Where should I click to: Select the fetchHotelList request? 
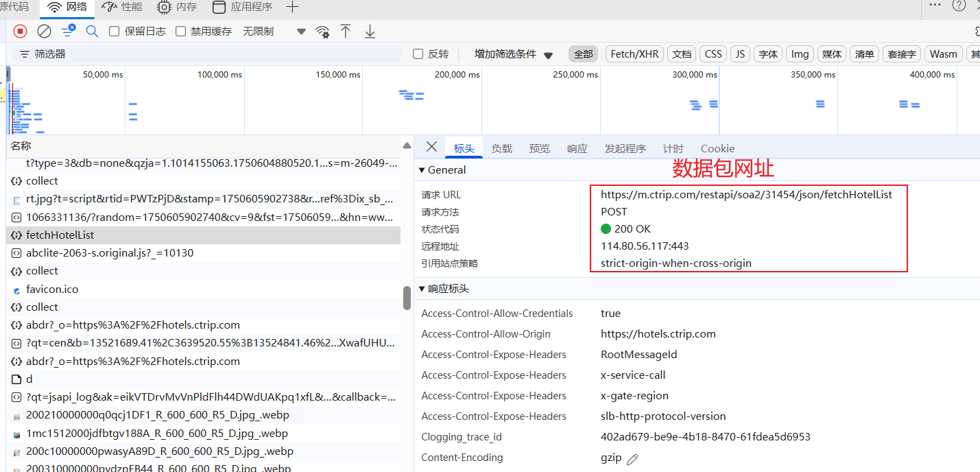tap(60, 235)
